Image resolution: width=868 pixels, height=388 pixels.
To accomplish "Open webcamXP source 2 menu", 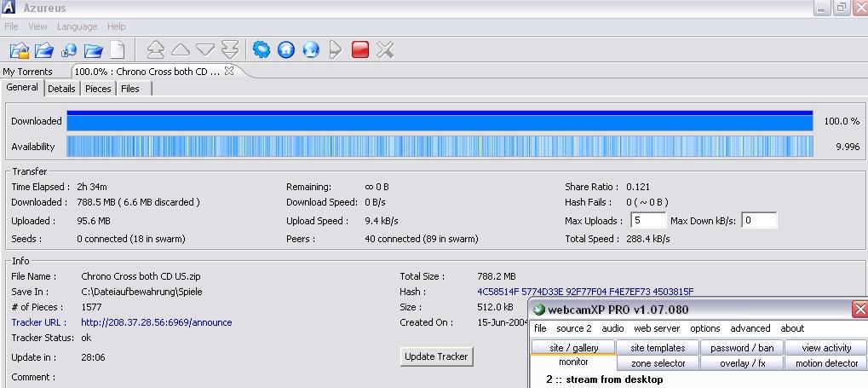I will (x=574, y=328).
